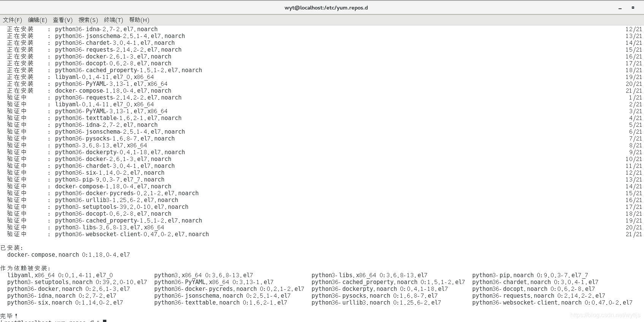Click python36-cached_property install line 18/21
The image size is (644, 322).
pyautogui.click(x=324, y=70)
